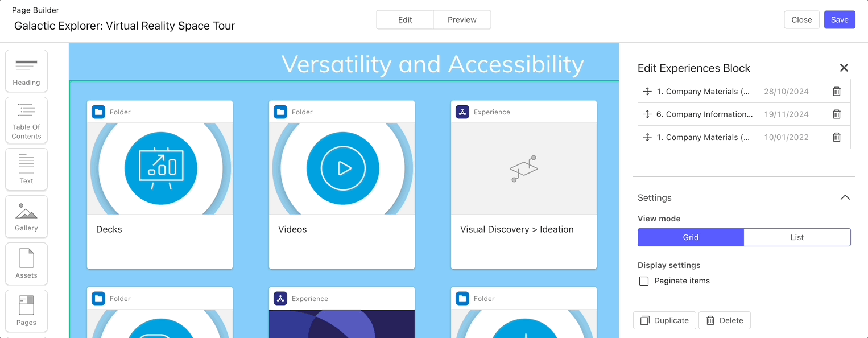Switch view mode to List
The image size is (868, 338).
pos(797,237)
